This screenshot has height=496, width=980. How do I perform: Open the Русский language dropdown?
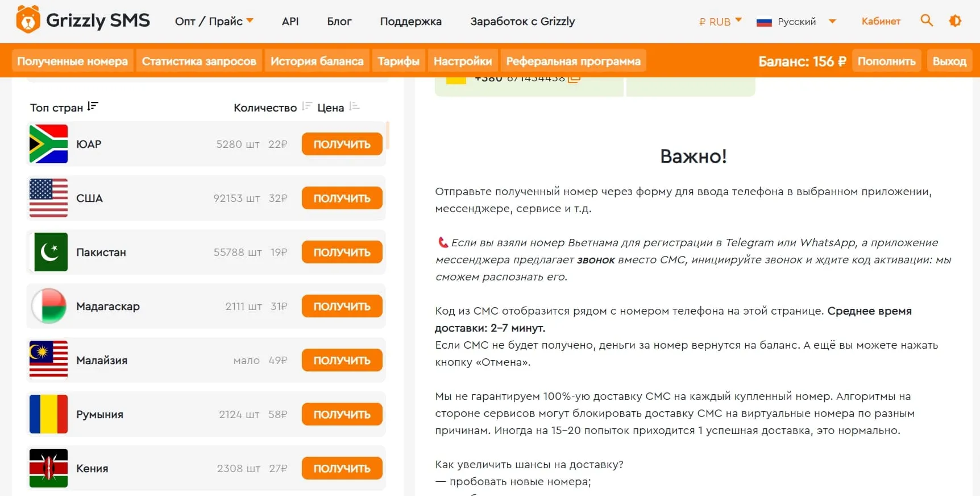(x=807, y=22)
